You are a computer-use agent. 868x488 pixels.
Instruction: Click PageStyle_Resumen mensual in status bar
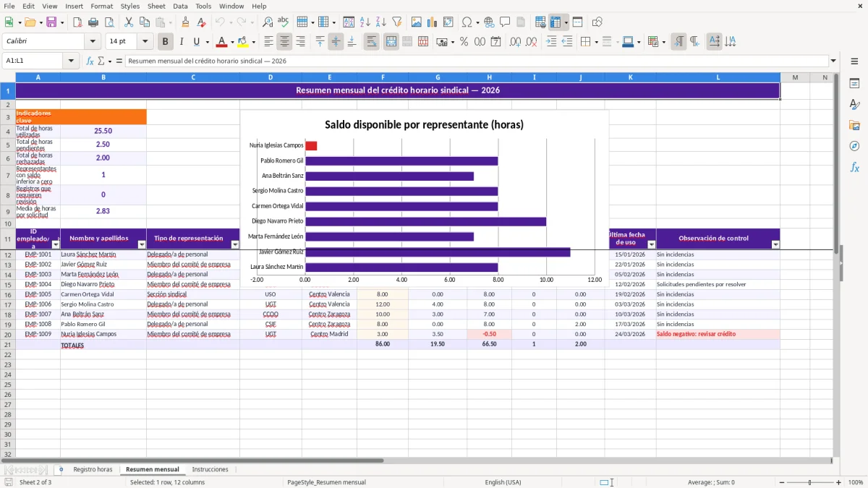[326, 482]
